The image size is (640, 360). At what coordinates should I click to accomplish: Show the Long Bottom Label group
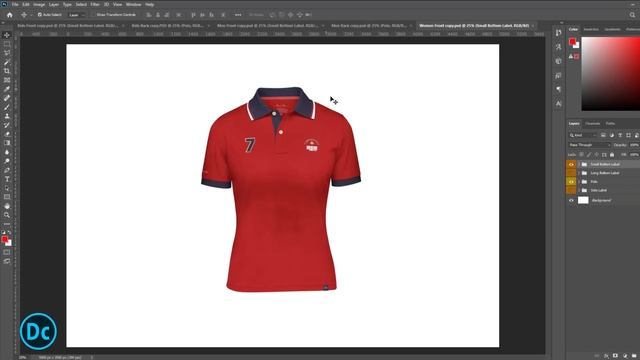tap(571, 173)
